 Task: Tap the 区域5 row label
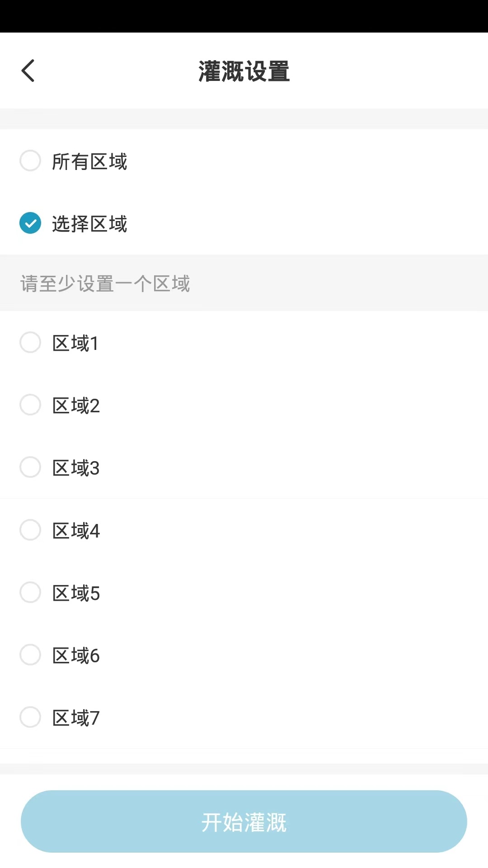pos(75,592)
